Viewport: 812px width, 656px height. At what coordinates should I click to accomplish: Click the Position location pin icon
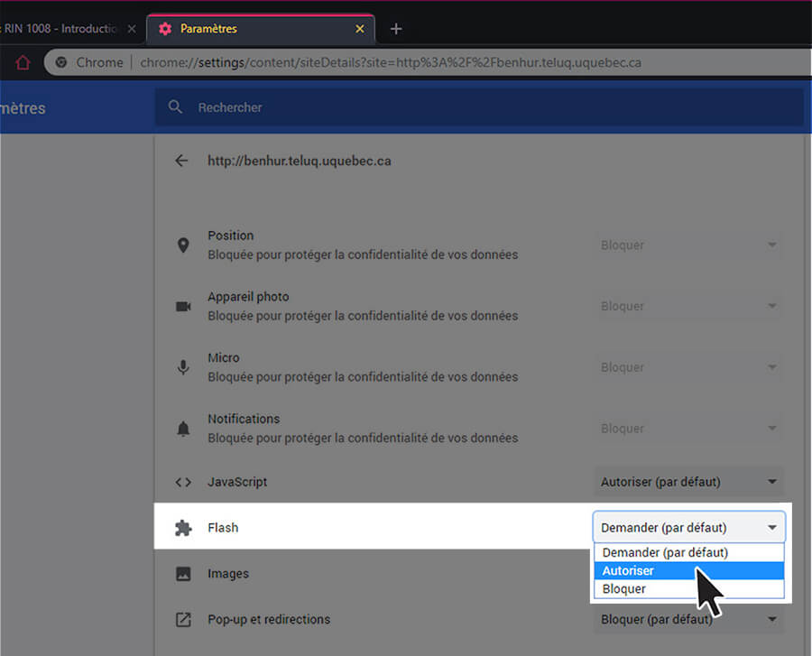pyautogui.click(x=183, y=245)
